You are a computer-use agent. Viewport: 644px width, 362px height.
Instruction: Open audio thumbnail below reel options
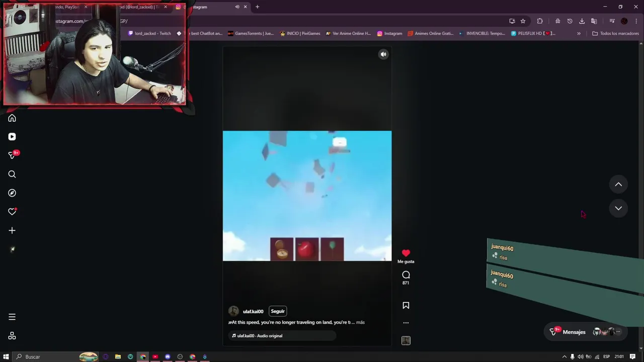406,340
